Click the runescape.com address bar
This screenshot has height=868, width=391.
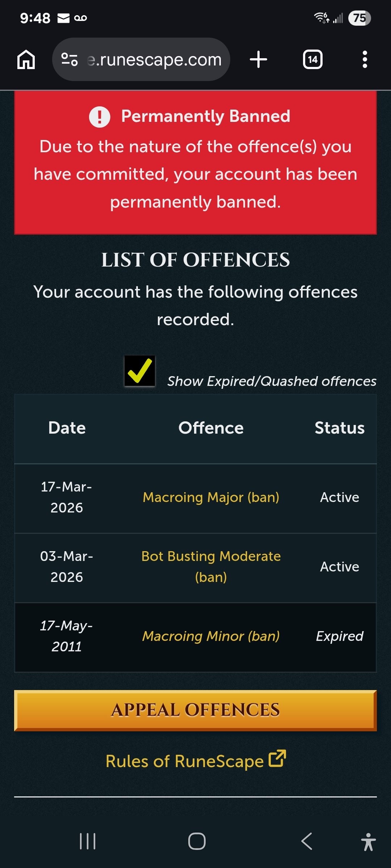tap(154, 59)
